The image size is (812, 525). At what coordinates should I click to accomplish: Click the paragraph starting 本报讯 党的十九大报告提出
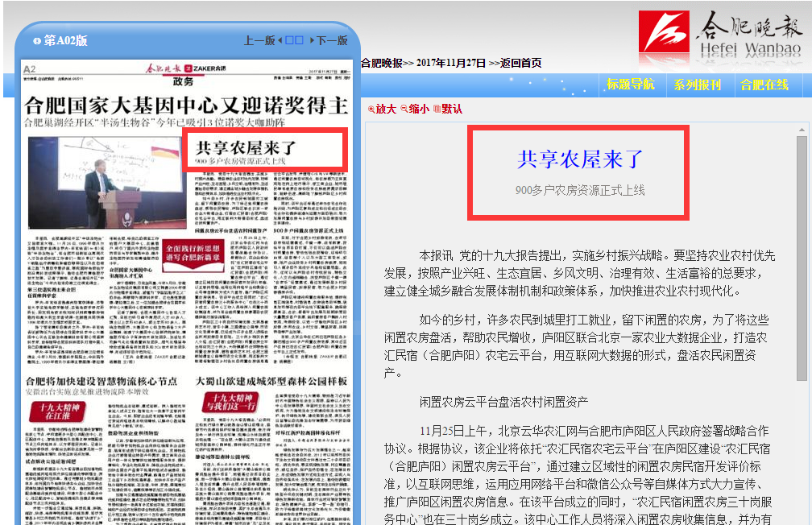click(x=579, y=273)
